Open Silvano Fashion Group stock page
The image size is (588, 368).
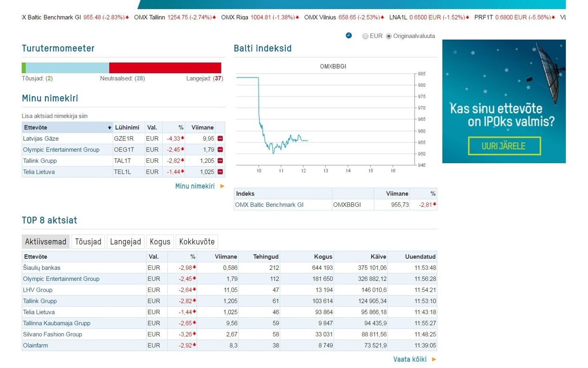pyautogui.click(x=52, y=334)
